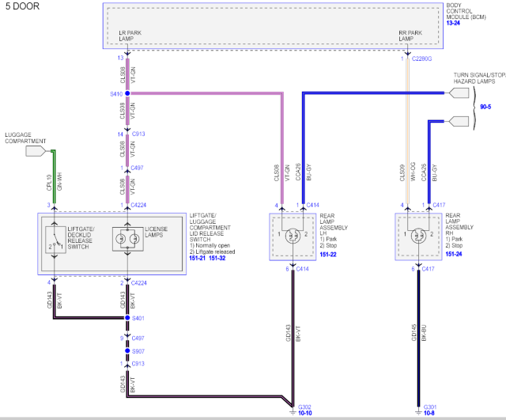Viewport: 506px width, 420px height.
Task: Go to the 10-10 ground reference
Action: (x=305, y=412)
